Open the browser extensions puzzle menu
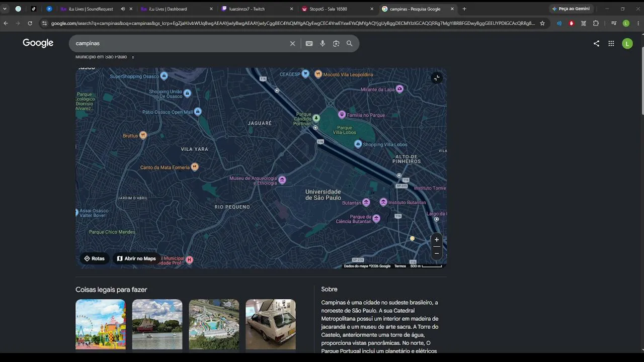 click(596, 23)
